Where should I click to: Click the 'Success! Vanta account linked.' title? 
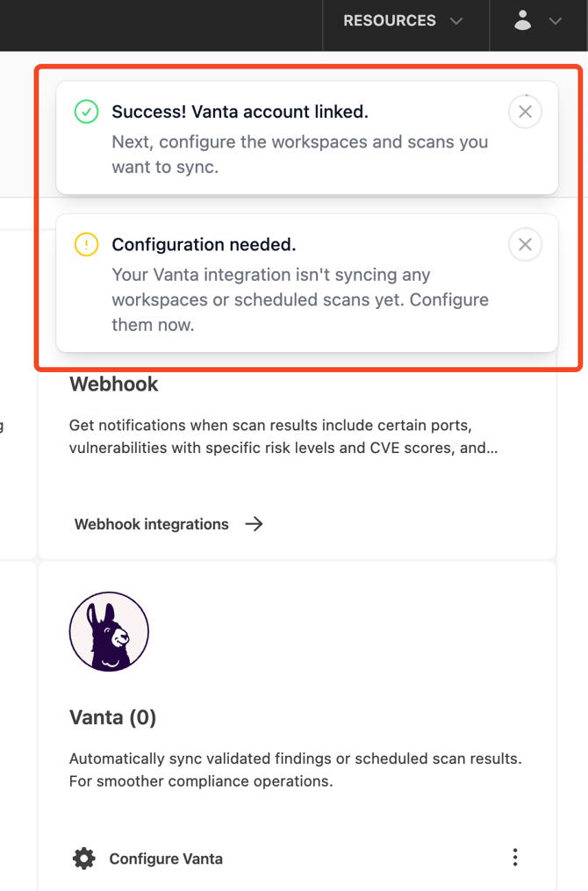click(240, 111)
